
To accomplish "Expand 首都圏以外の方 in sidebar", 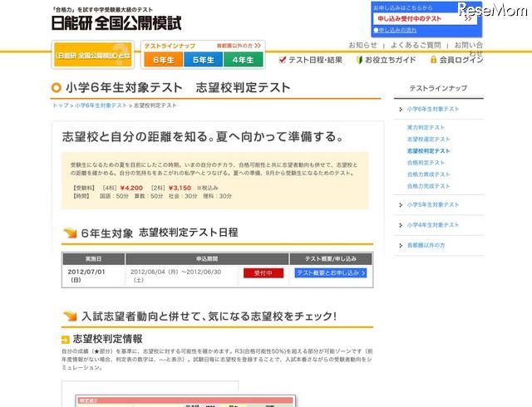I will click(x=426, y=245).
